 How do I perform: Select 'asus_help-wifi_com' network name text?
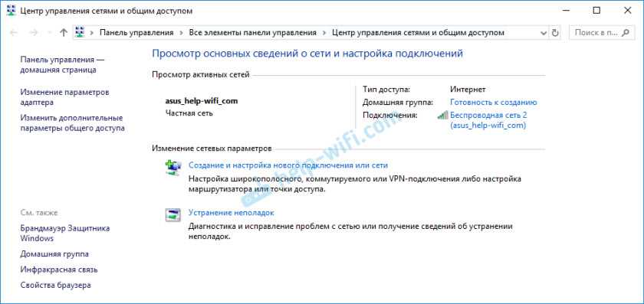point(202,101)
